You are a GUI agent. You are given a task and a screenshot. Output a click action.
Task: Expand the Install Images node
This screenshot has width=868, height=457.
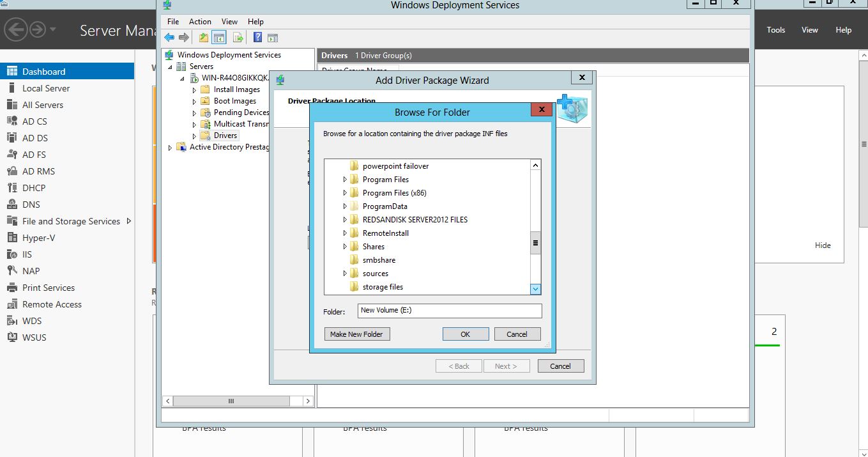click(195, 90)
